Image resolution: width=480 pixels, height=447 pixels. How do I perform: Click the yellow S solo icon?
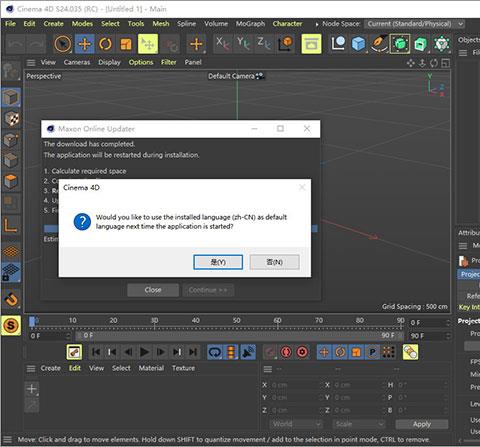(x=11, y=325)
